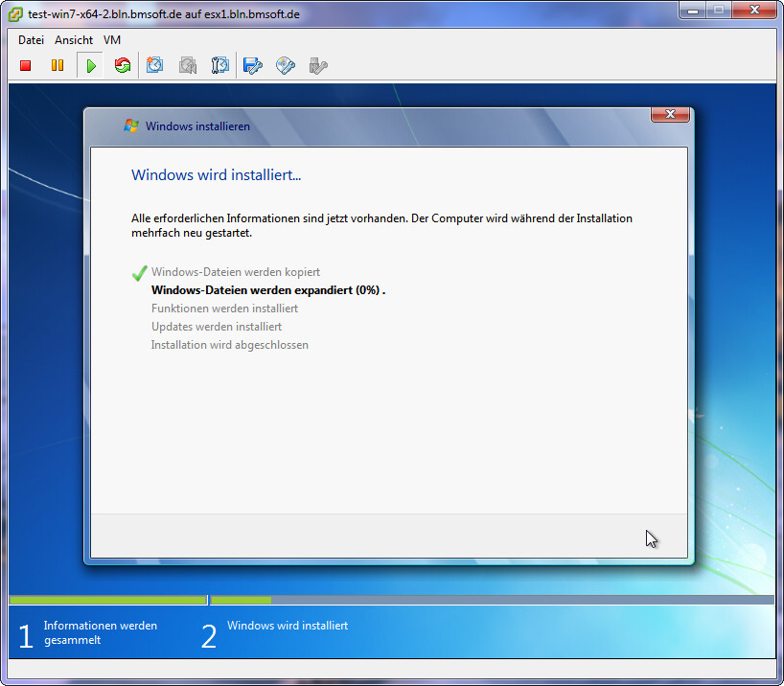784x686 pixels.
Task: Open the Datei menu
Action: tap(31, 40)
